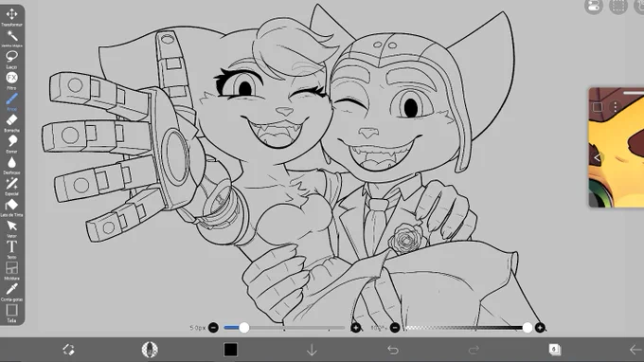Toggle the stabilizer switch icon at top
This screenshot has width=644, height=362.
594,7
